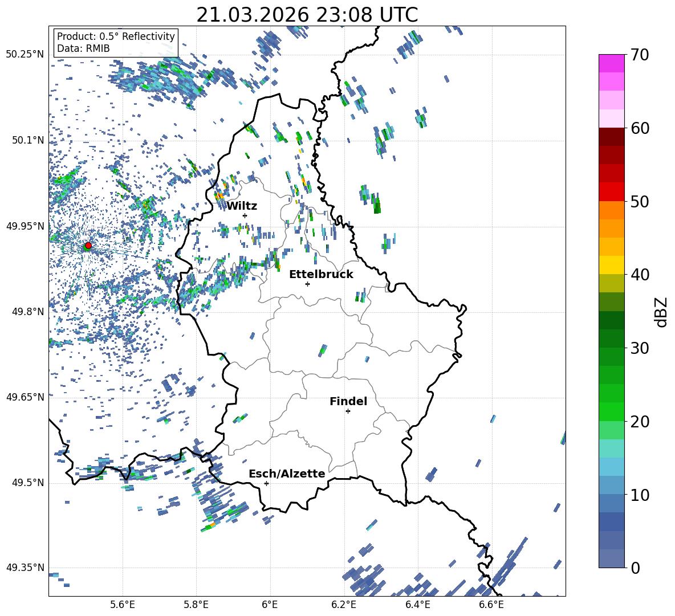Click the yellow colorbar segment above 40
675x616 pixels.
coord(611,265)
